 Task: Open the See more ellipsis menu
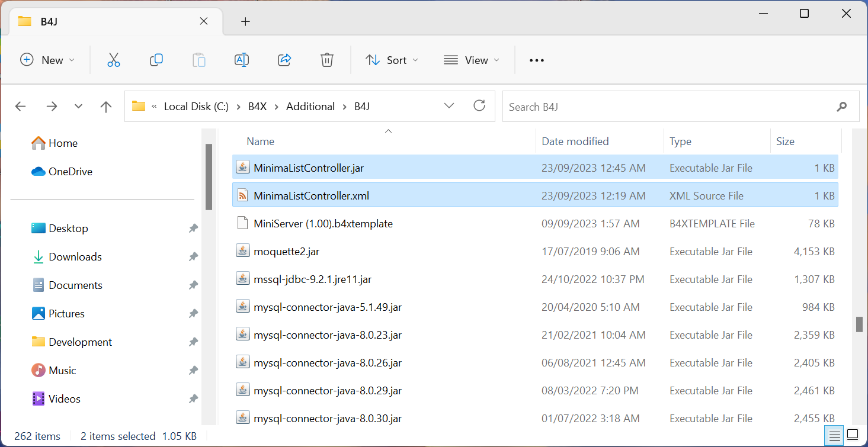click(537, 60)
